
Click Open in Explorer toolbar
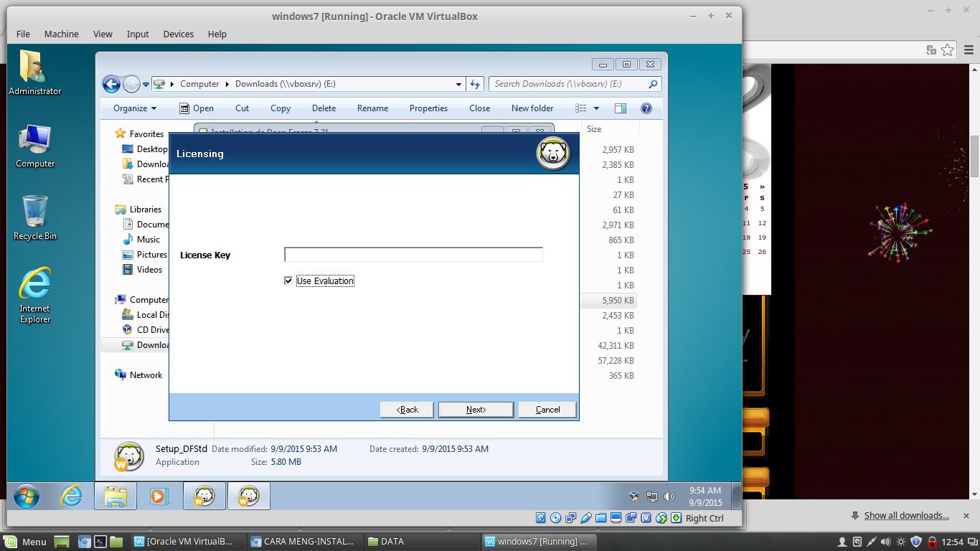click(x=196, y=108)
